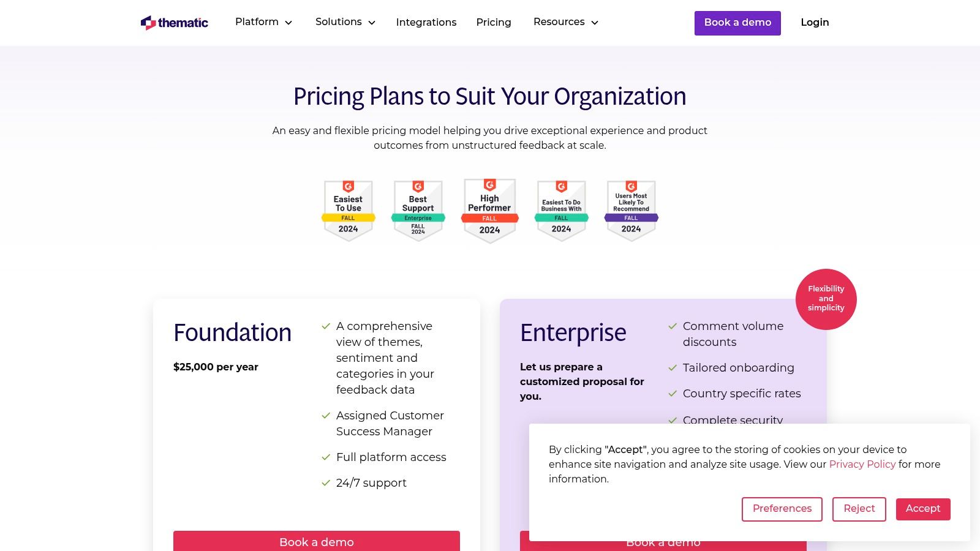The width and height of the screenshot is (980, 551).
Task: Open cookie Preferences
Action: [782, 509]
